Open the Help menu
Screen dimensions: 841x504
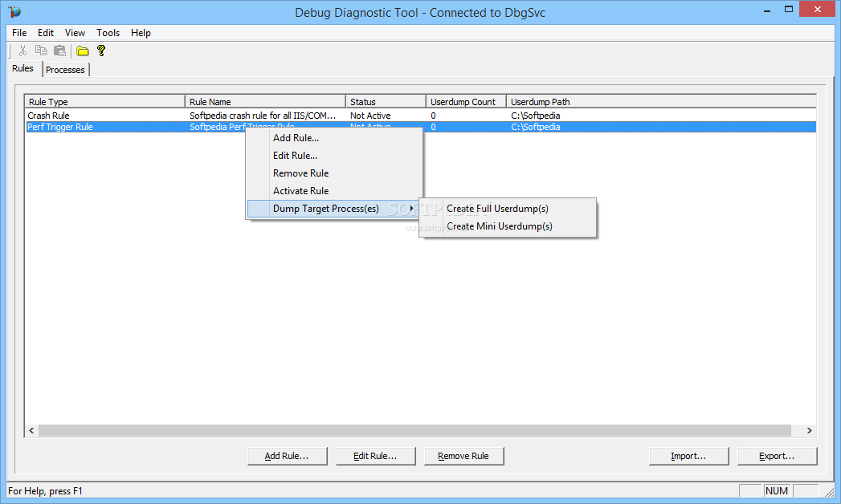pos(141,33)
